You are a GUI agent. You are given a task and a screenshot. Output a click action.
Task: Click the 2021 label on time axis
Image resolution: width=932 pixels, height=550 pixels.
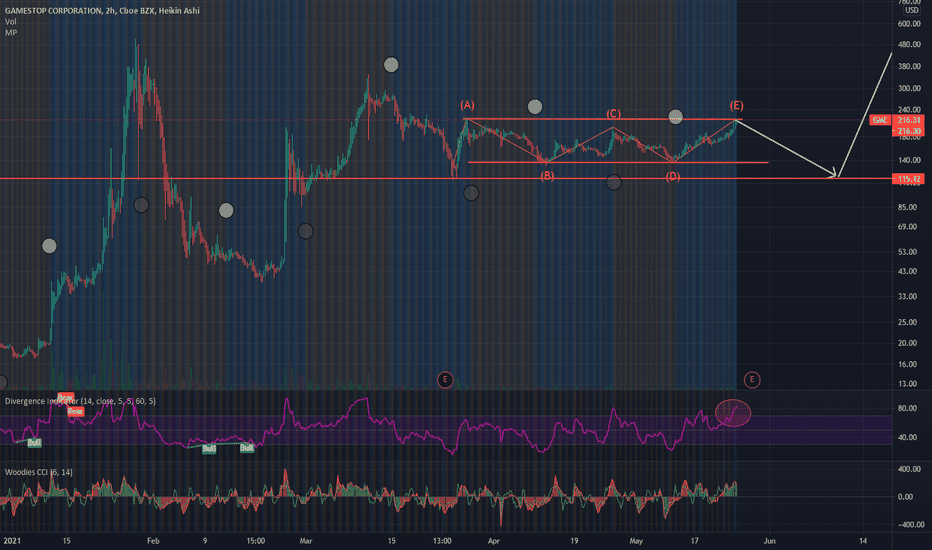click(11, 541)
